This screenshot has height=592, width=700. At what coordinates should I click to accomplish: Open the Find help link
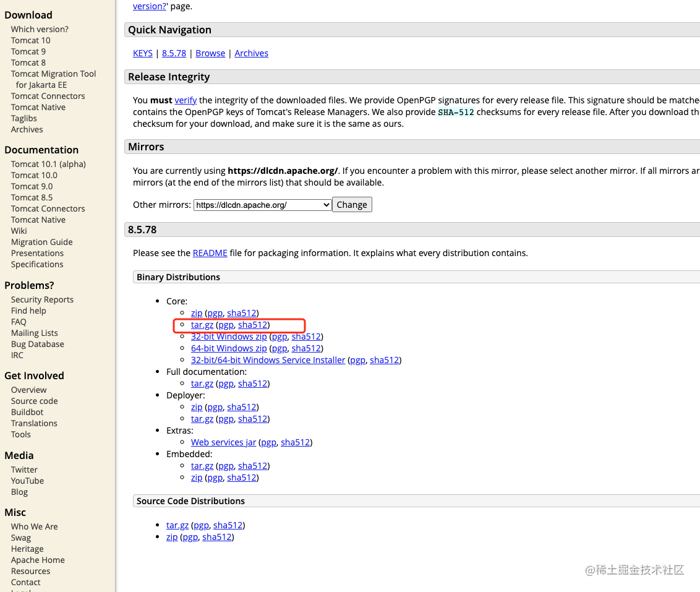pyautogui.click(x=28, y=311)
